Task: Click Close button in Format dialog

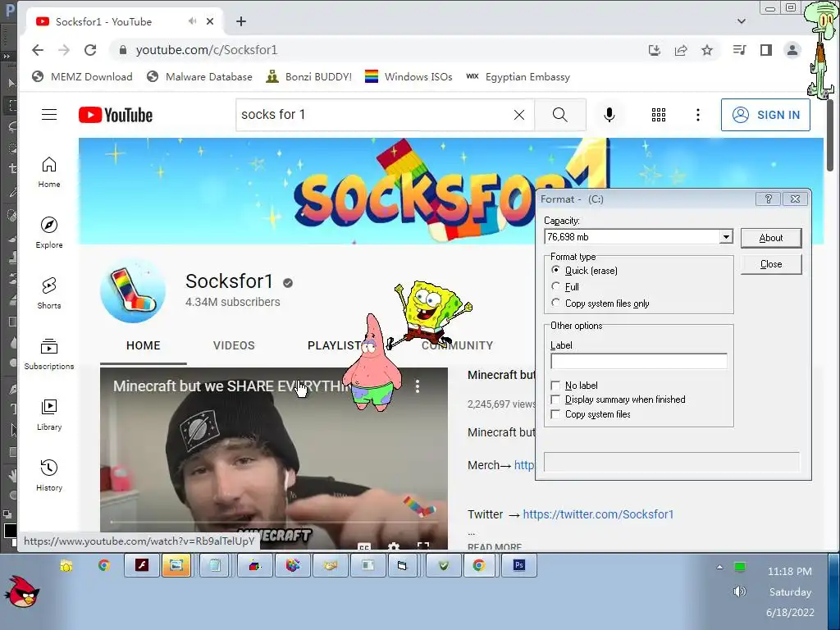Action: (x=771, y=264)
